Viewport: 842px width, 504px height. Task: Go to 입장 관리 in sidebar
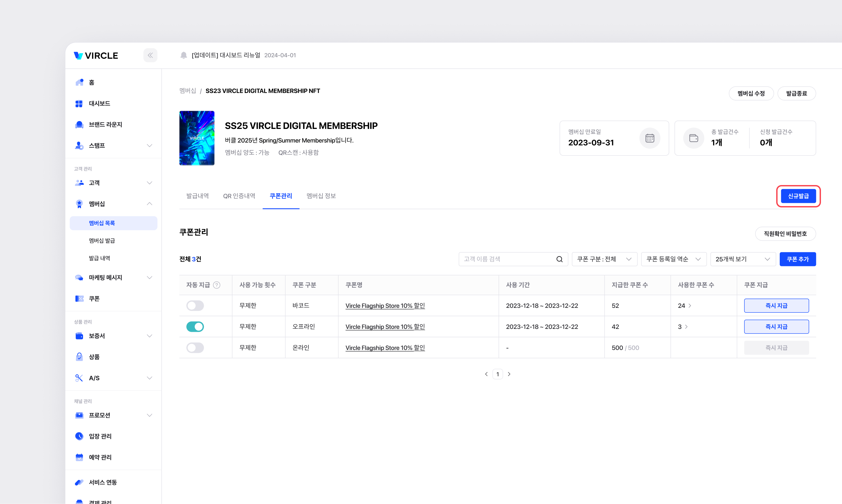pos(100,436)
